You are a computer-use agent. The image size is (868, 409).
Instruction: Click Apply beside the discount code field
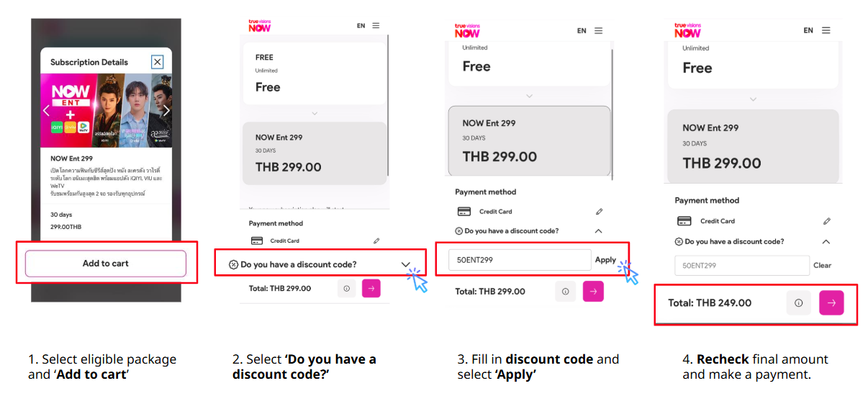605,260
